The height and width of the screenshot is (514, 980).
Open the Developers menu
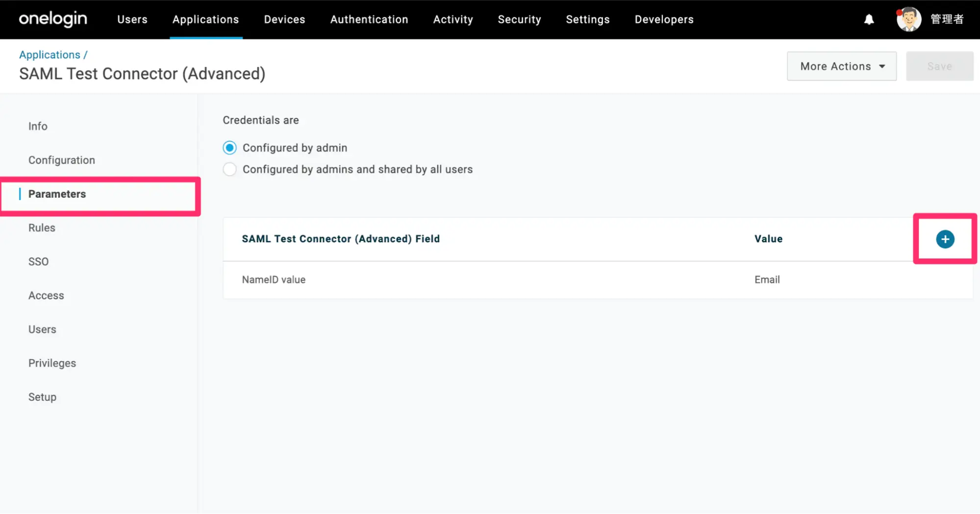664,20
